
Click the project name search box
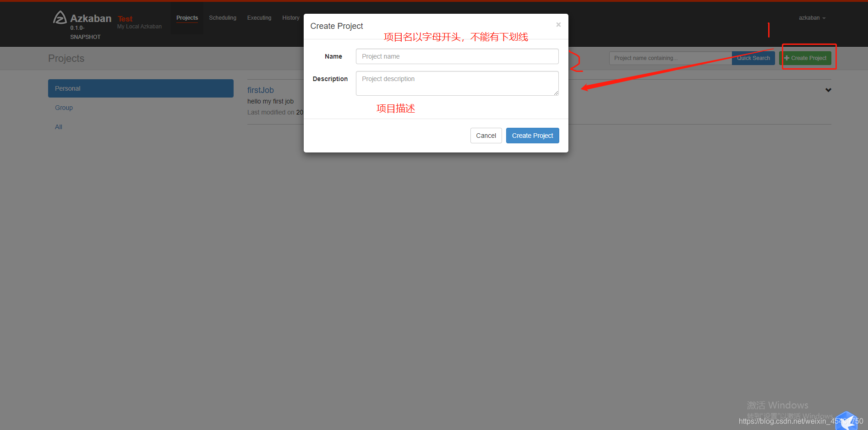pos(671,58)
